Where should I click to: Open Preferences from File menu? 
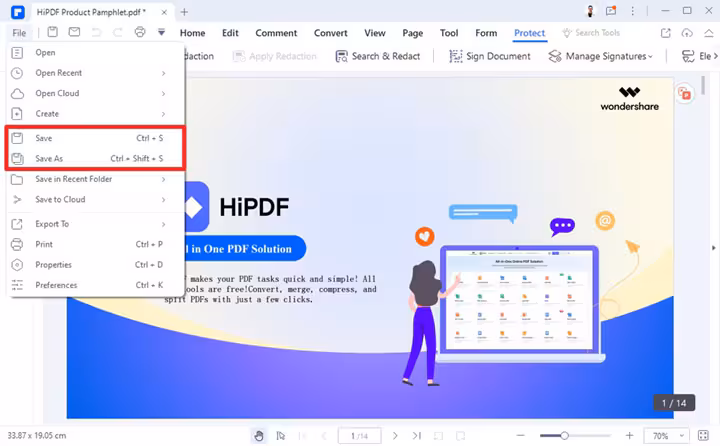[x=95, y=285]
